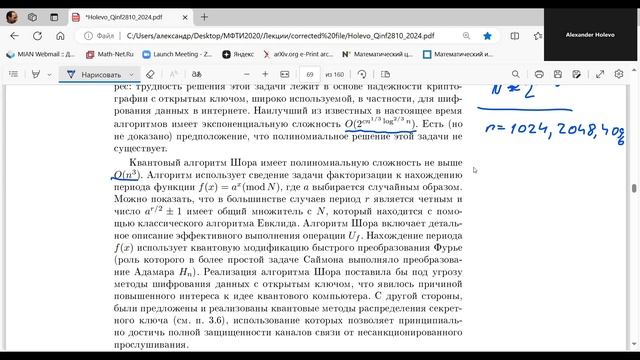The width and height of the screenshot is (640, 360).
Task: Click the word 'Квантовый' starting the paragraph
Action: [x=155, y=162]
